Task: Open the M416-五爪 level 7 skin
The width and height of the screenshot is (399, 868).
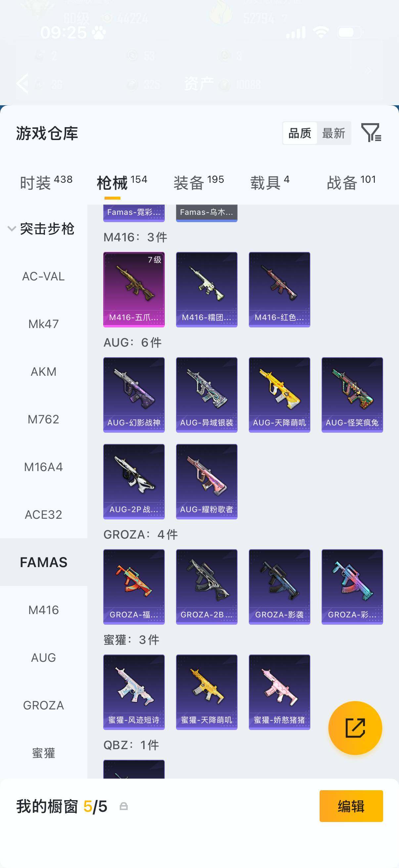Action: [134, 289]
